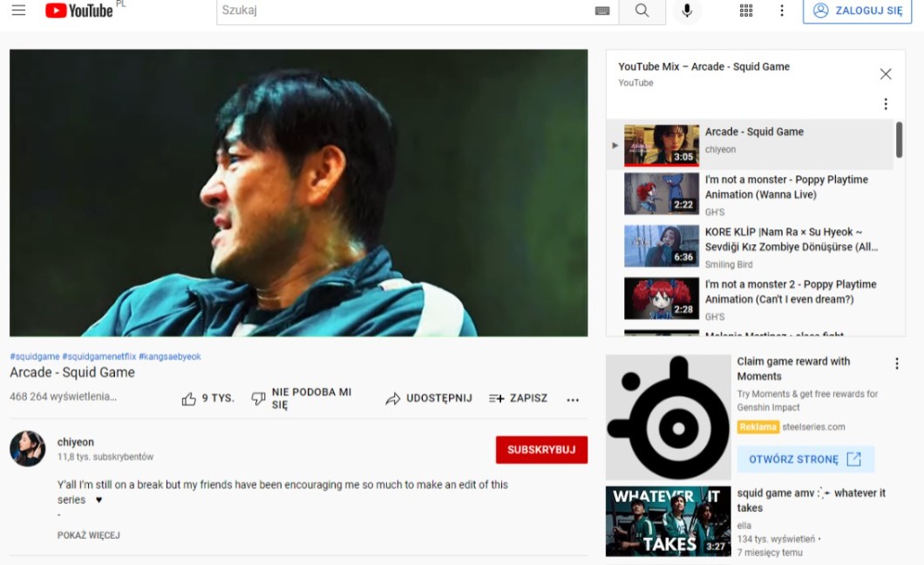Click Otwórz stronę ad button
This screenshot has width=924, height=565.
coord(805,459)
